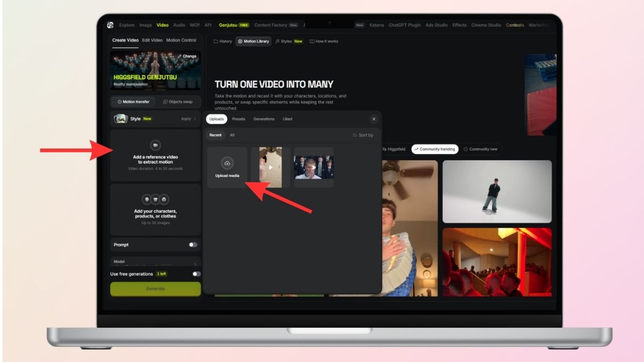This screenshot has height=362, width=644.
Task: Select the Community trending filter
Action: tap(435, 149)
